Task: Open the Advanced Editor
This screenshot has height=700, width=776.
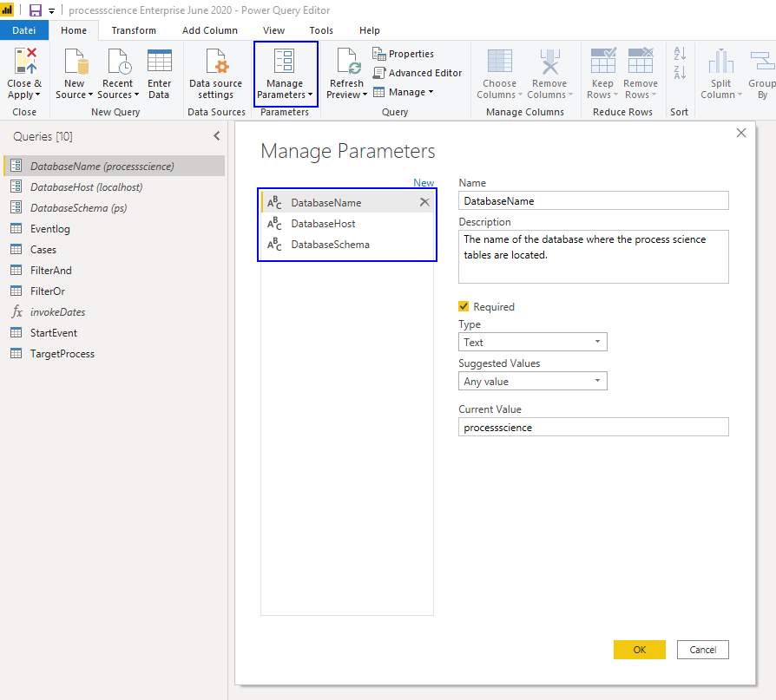Action: click(x=418, y=73)
